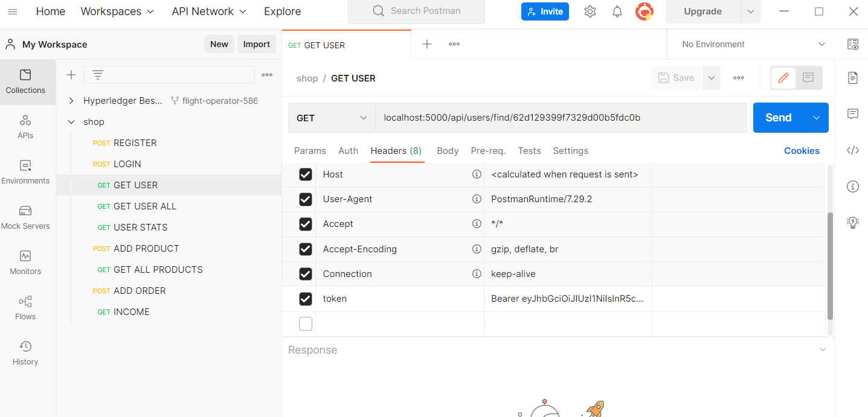The height and width of the screenshot is (417, 868).
Task: Open the code snippet pane
Action: click(853, 150)
